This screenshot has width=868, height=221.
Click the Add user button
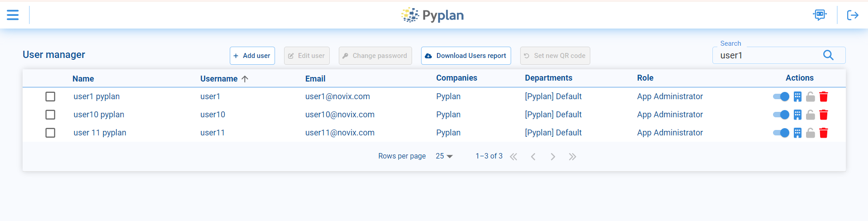252,56
